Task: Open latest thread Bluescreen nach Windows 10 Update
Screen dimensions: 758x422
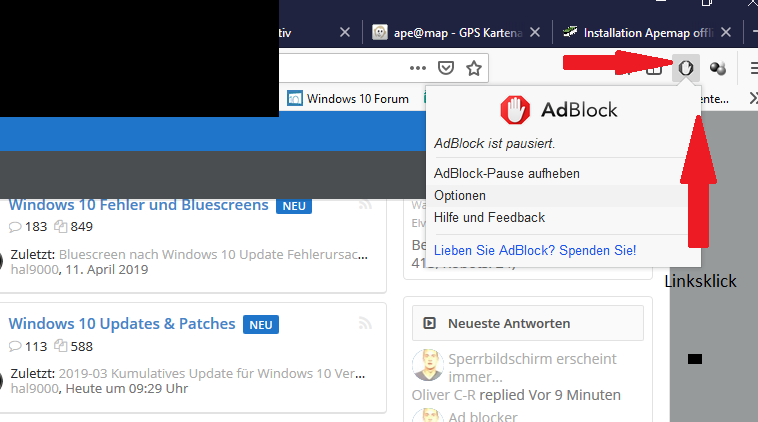Action: coord(213,255)
